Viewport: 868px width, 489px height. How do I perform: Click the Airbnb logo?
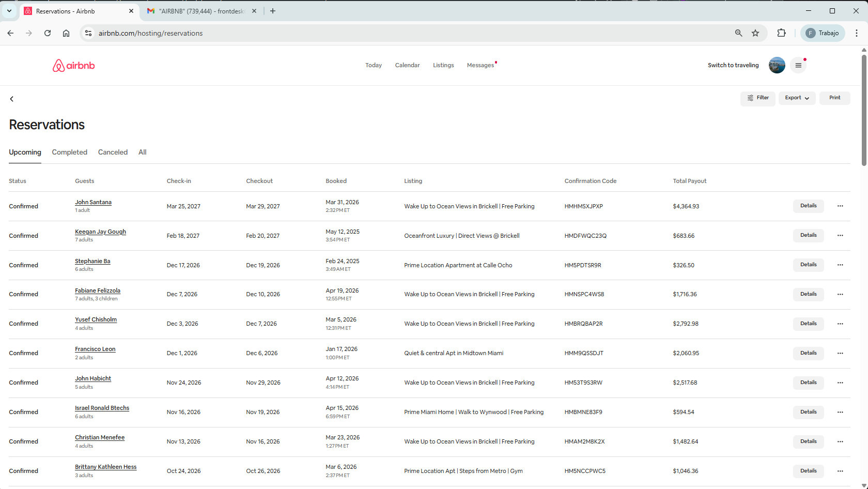click(x=73, y=66)
